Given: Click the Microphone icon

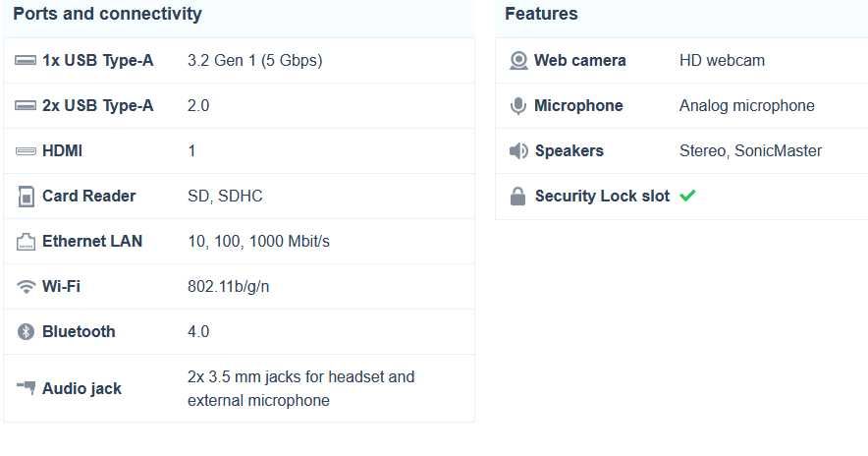Looking at the screenshot, I should (x=518, y=106).
